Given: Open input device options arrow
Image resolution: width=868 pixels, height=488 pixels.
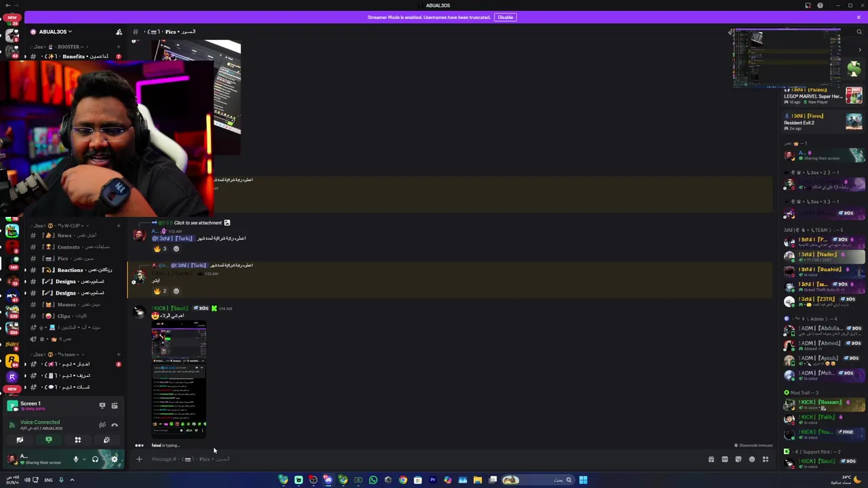Looking at the screenshot, I should (84, 460).
